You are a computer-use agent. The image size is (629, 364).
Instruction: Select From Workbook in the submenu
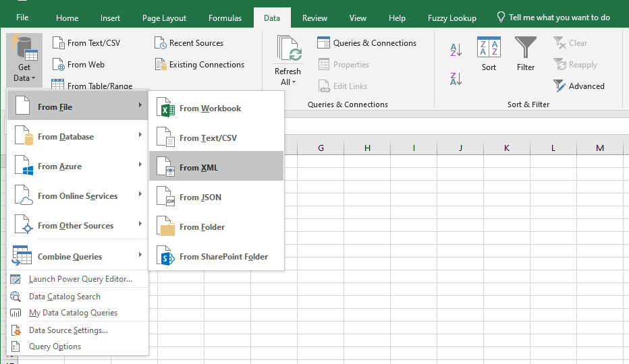[216, 109]
